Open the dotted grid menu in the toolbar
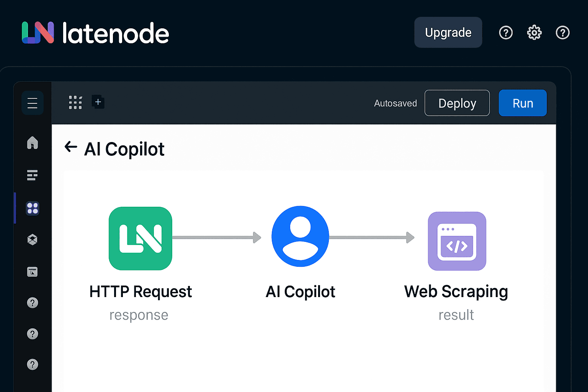The width and height of the screenshot is (588, 392). point(75,103)
